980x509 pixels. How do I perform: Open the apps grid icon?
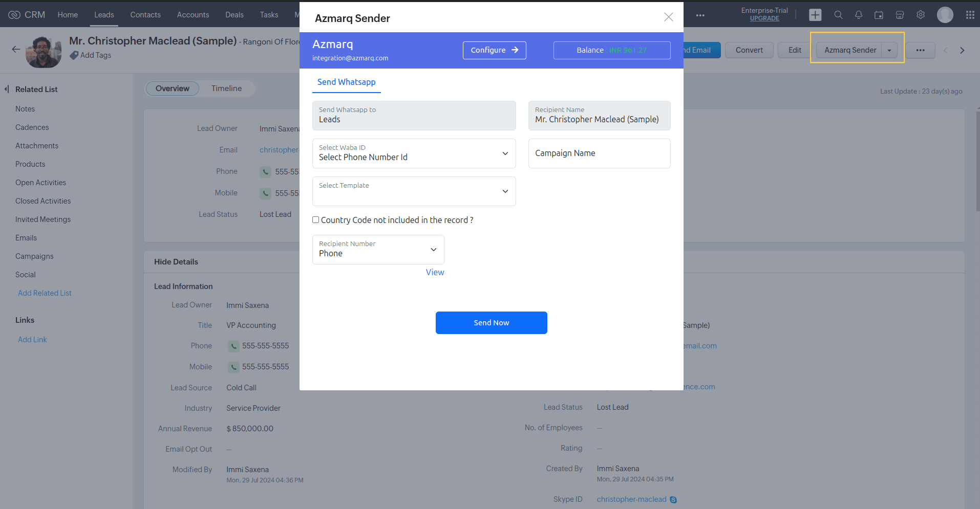pos(970,15)
